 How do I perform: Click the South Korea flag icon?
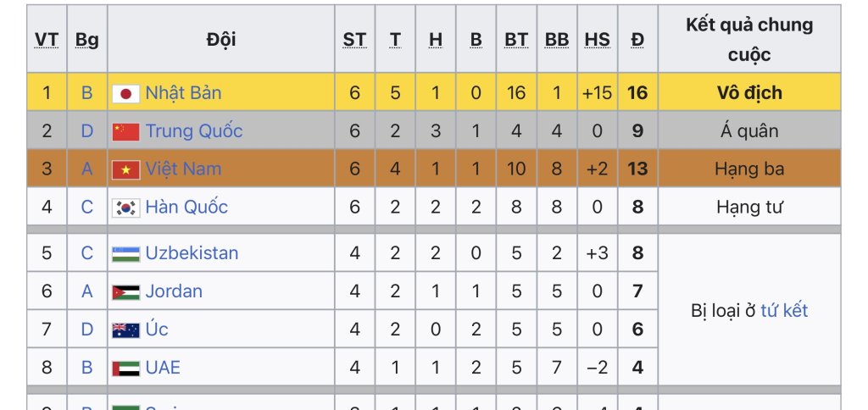click(x=126, y=208)
